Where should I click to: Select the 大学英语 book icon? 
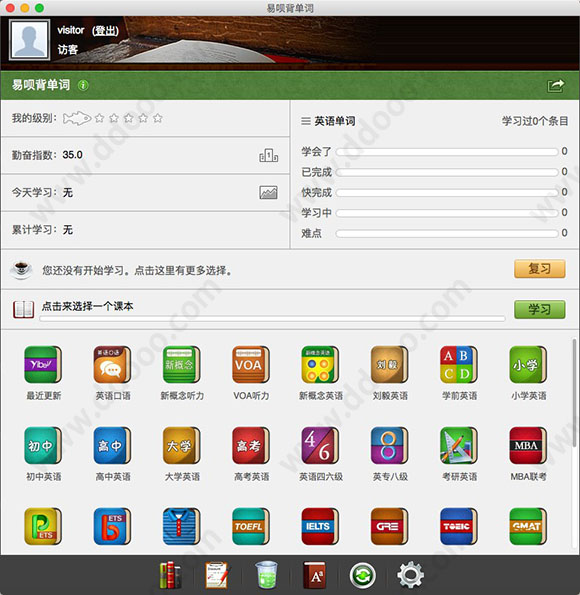[181, 445]
